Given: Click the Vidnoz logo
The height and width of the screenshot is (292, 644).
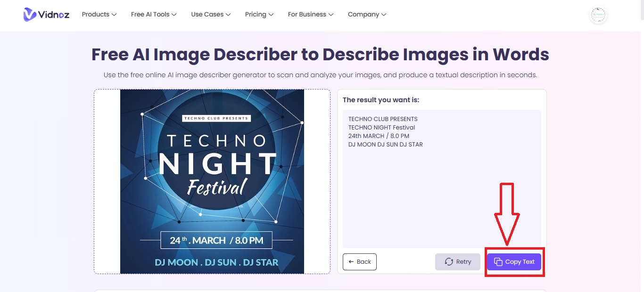Looking at the screenshot, I should [x=46, y=15].
